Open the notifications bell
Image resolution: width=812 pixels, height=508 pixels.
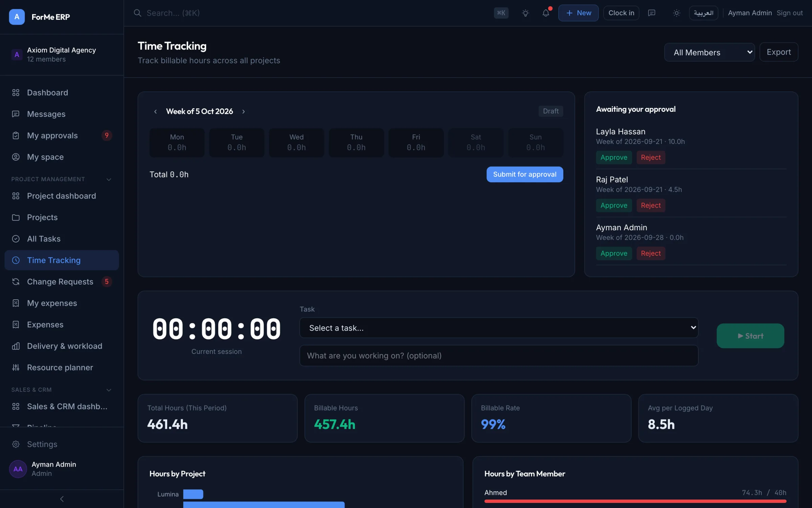(x=546, y=13)
